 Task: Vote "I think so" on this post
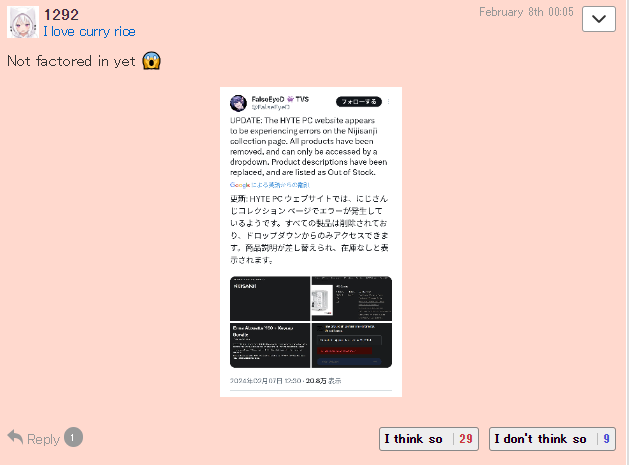click(x=428, y=439)
